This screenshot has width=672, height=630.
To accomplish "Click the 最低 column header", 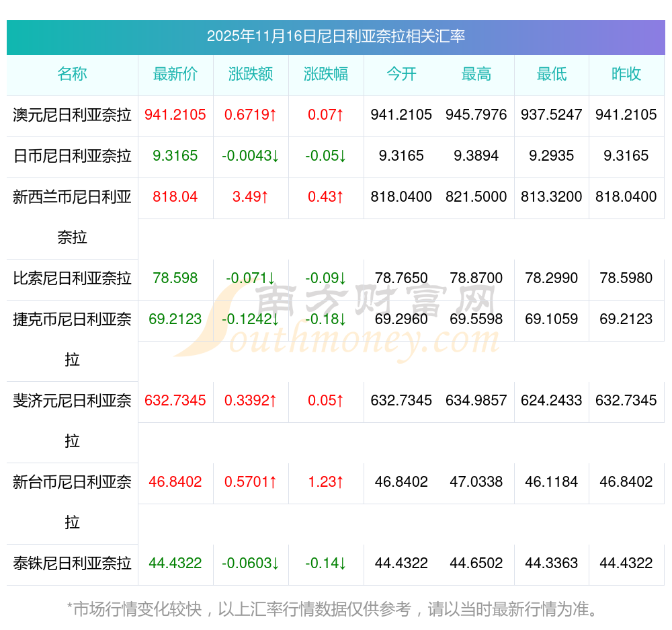I will [552, 74].
